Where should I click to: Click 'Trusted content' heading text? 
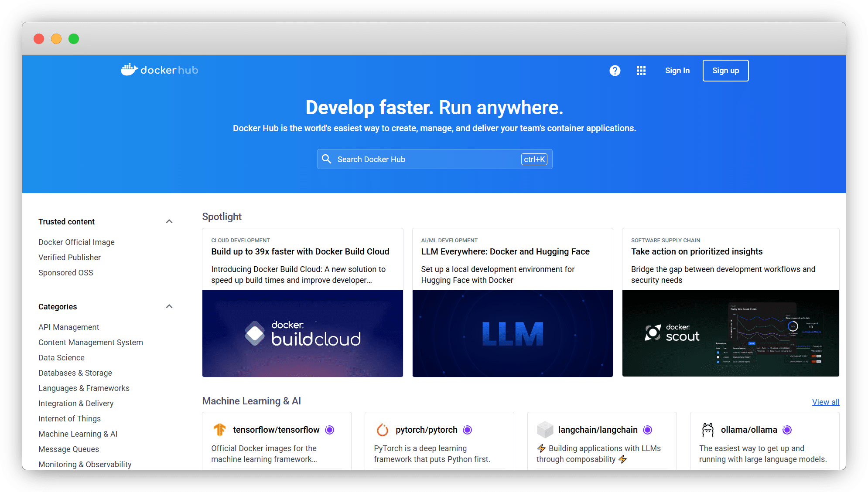tap(66, 221)
